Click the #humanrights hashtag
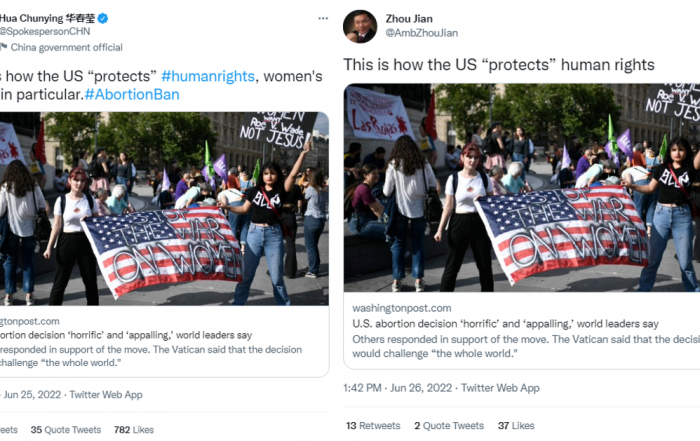Screen dimensions: 700x441 click(x=208, y=76)
